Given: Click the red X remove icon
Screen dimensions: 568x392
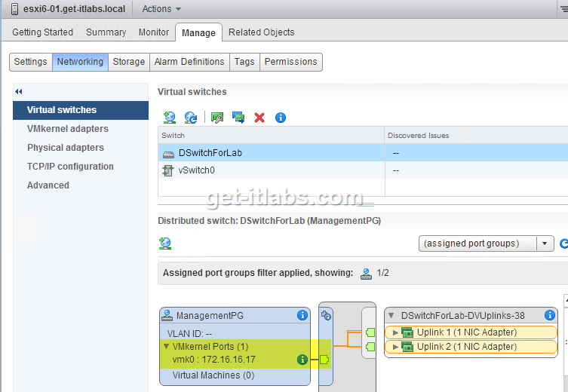Looking at the screenshot, I should pyautogui.click(x=259, y=118).
